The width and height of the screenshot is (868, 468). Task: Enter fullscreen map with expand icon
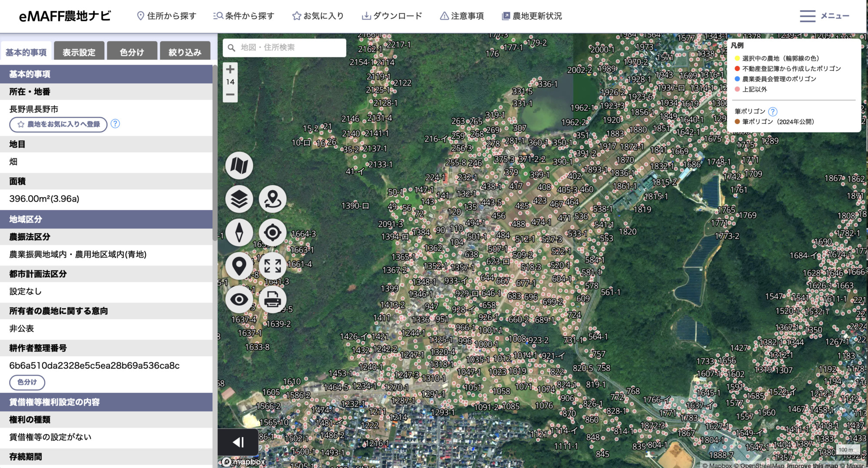[273, 266]
